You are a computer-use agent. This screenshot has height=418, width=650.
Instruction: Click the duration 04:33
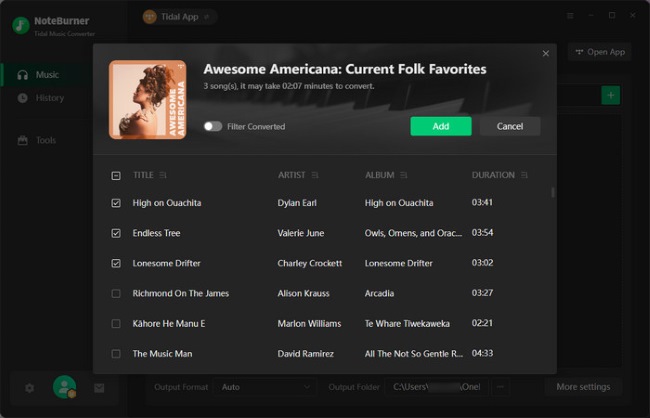coord(482,353)
